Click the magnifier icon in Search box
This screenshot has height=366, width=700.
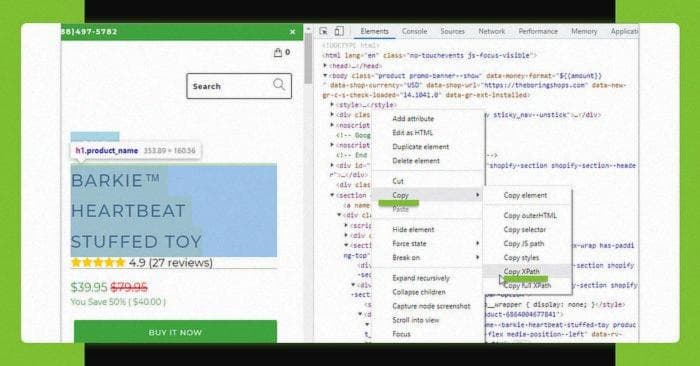pos(279,84)
